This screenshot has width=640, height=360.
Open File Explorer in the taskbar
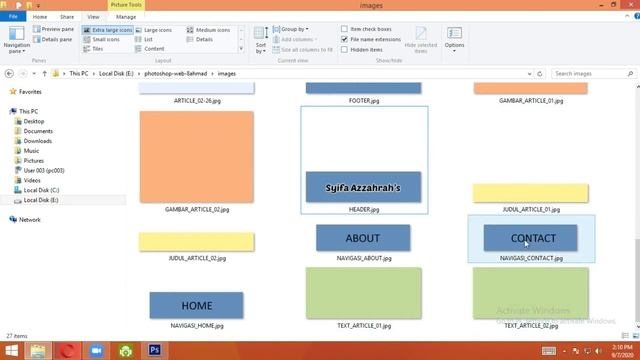38,351
